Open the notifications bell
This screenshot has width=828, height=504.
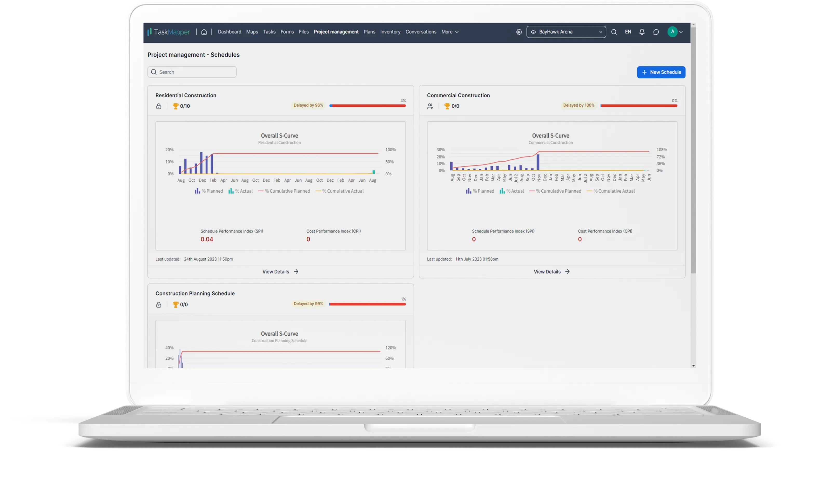pyautogui.click(x=642, y=32)
